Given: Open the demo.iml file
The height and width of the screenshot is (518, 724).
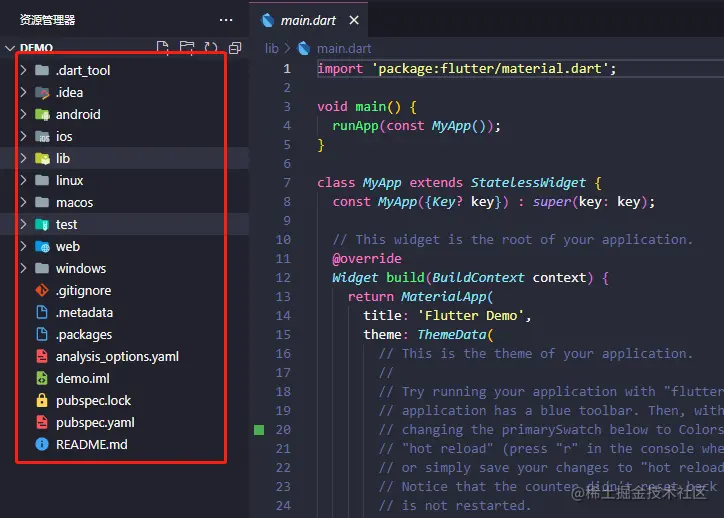Looking at the screenshot, I should (x=83, y=379).
